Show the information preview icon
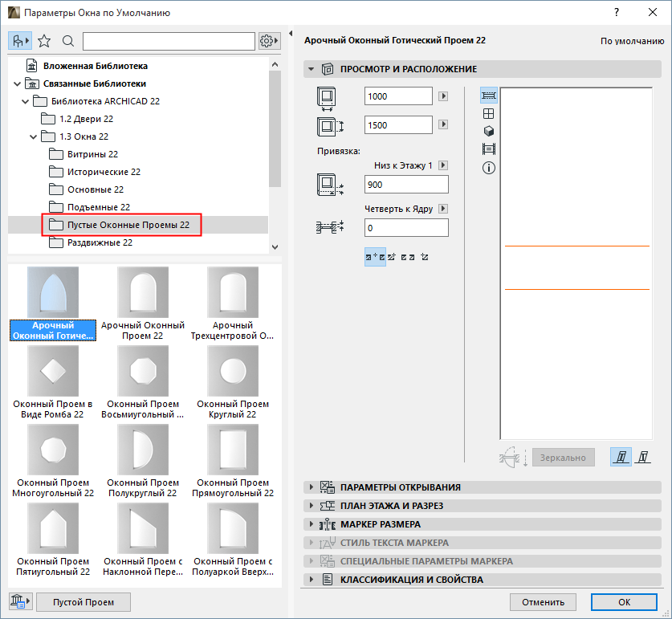This screenshot has height=619, width=672. (489, 168)
